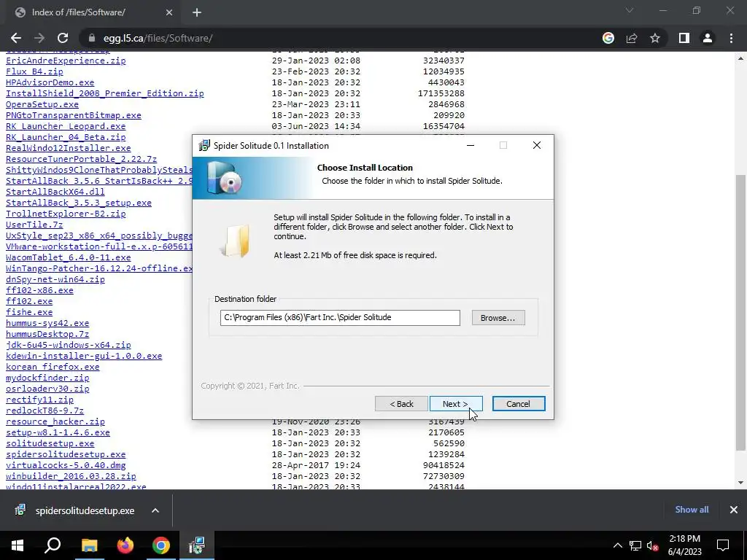The image size is (747, 560).
Task: Download UserTile.7z
Action: [34, 225]
